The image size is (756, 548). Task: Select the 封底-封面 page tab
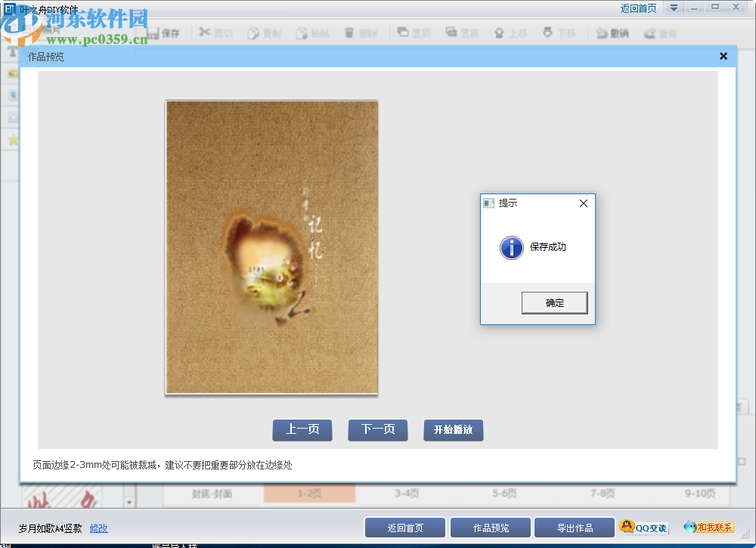tap(212, 494)
